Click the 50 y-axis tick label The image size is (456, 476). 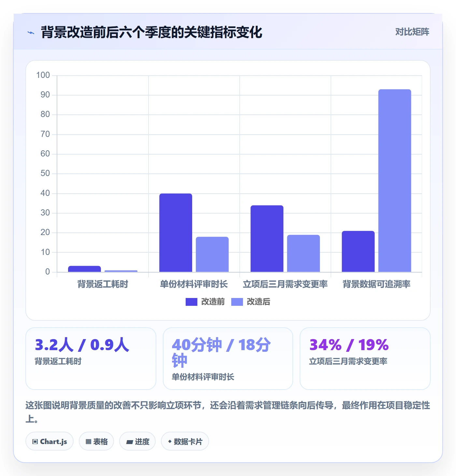(x=45, y=173)
